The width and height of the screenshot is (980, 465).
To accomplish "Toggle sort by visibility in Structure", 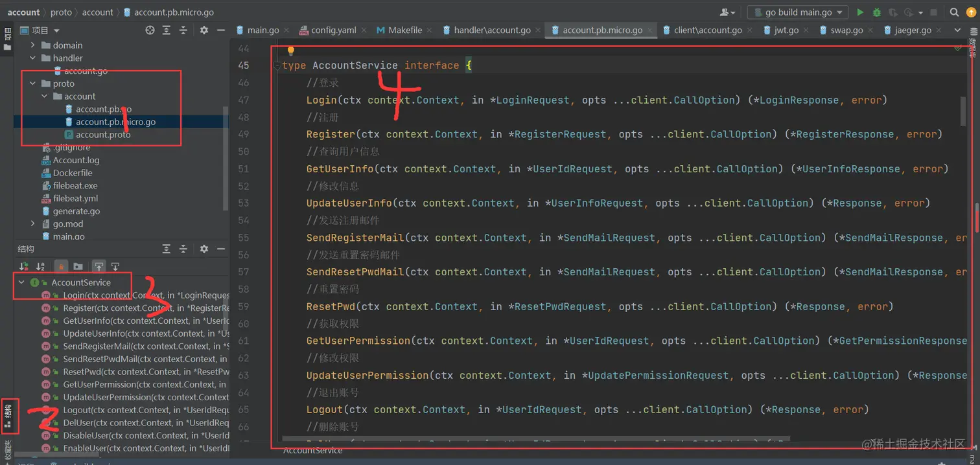I will click(x=24, y=266).
